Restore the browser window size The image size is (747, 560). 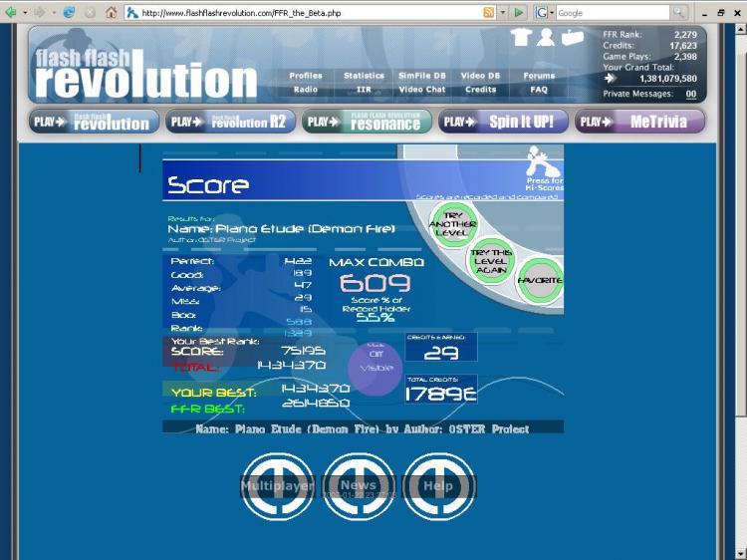click(x=721, y=13)
